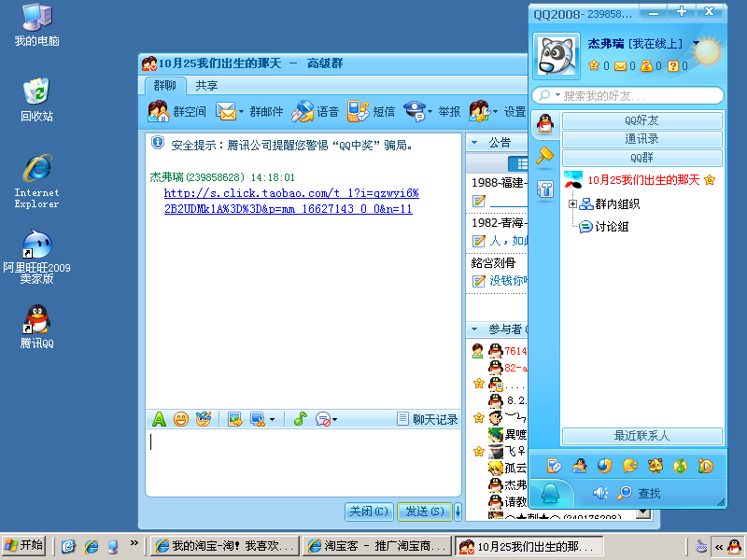Open font settings with green A icon
Image resolution: width=747 pixels, height=560 pixels.
click(x=159, y=419)
